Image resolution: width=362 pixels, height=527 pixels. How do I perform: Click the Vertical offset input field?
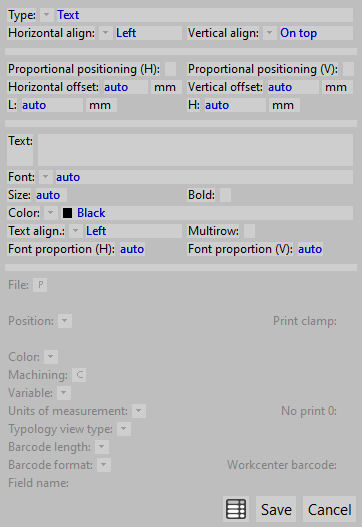(293, 87)
